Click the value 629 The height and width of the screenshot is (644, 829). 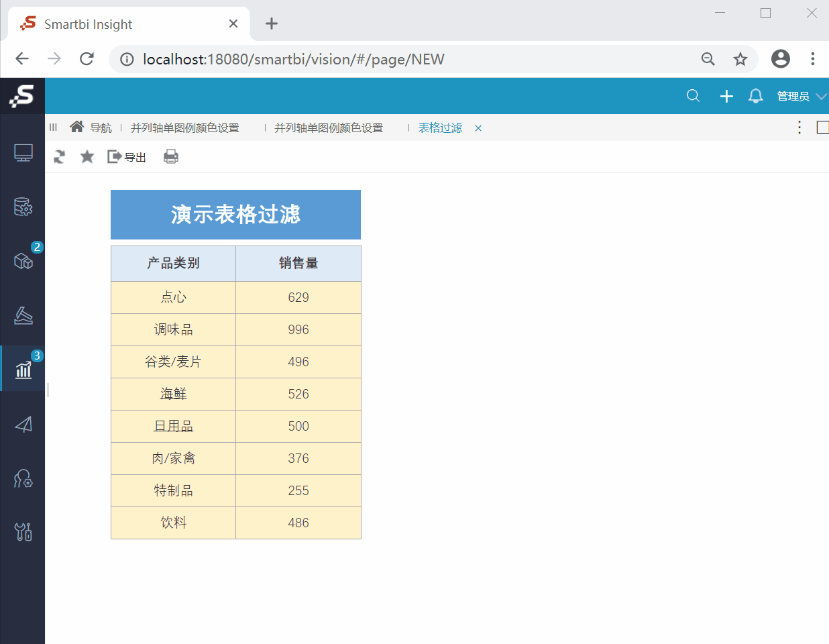298,297
